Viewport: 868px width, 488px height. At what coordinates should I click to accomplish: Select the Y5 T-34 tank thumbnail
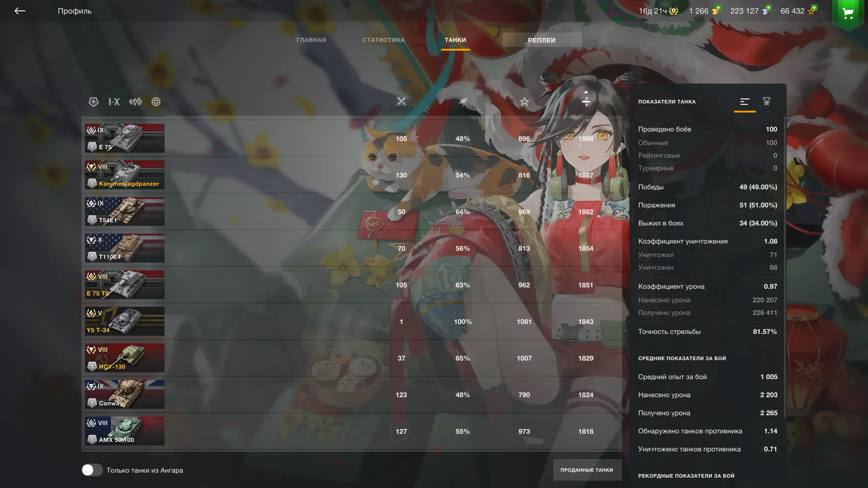click(125, 321)
